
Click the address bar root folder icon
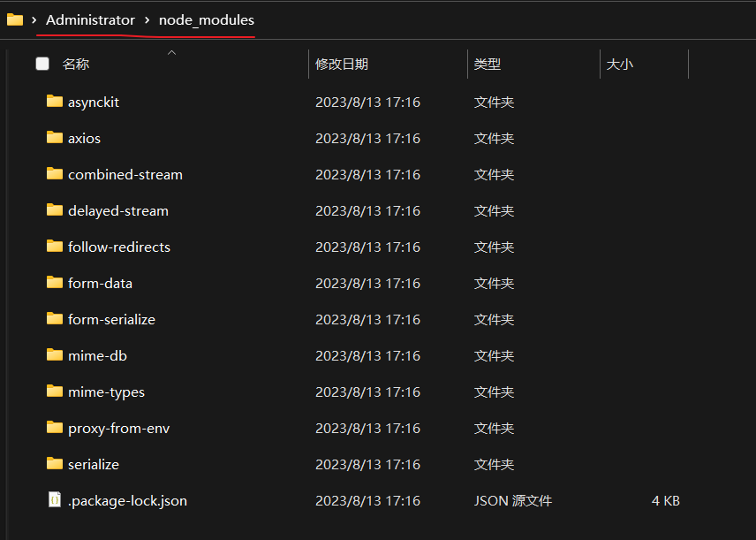pos(15,19)
